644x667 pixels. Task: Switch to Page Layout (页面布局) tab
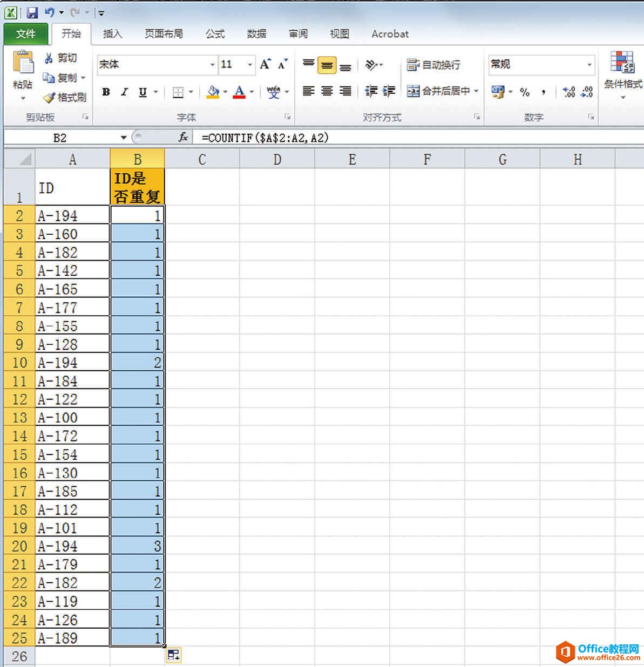[x=164, y=34]
